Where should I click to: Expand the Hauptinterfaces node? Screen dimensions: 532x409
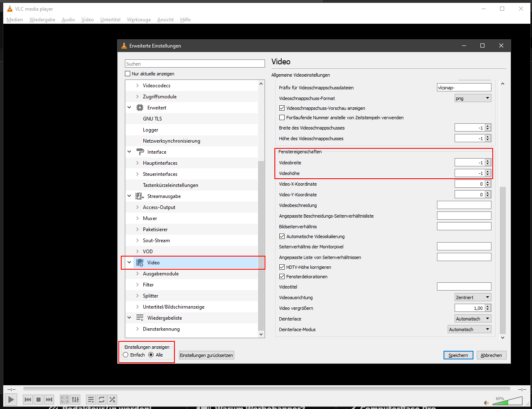coord(138,163)
